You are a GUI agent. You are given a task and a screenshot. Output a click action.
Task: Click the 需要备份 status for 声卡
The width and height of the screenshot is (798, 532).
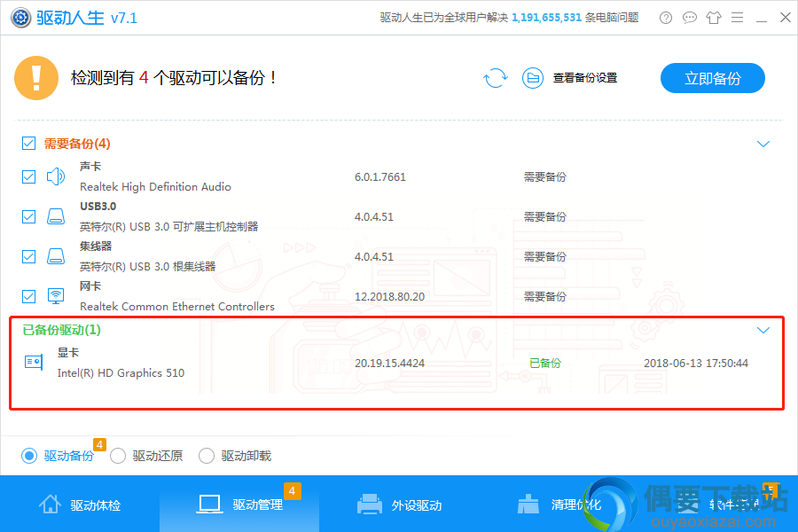click(545, 177)
